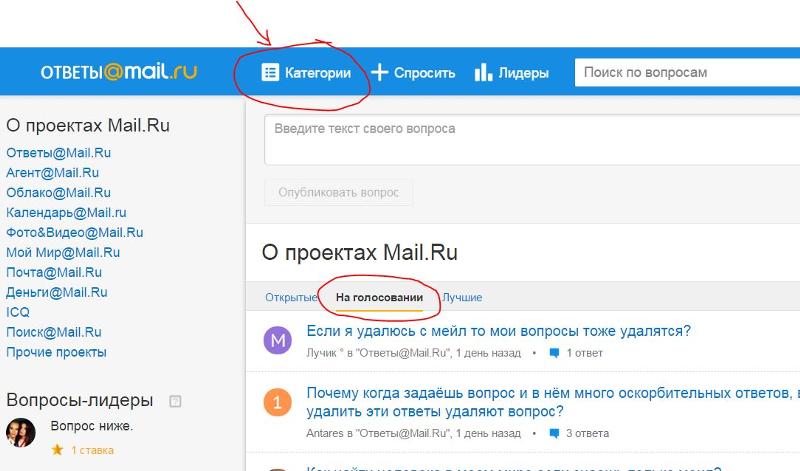
Task: Click the comment icon next to 3 ответа
Action: coord(554,434)
